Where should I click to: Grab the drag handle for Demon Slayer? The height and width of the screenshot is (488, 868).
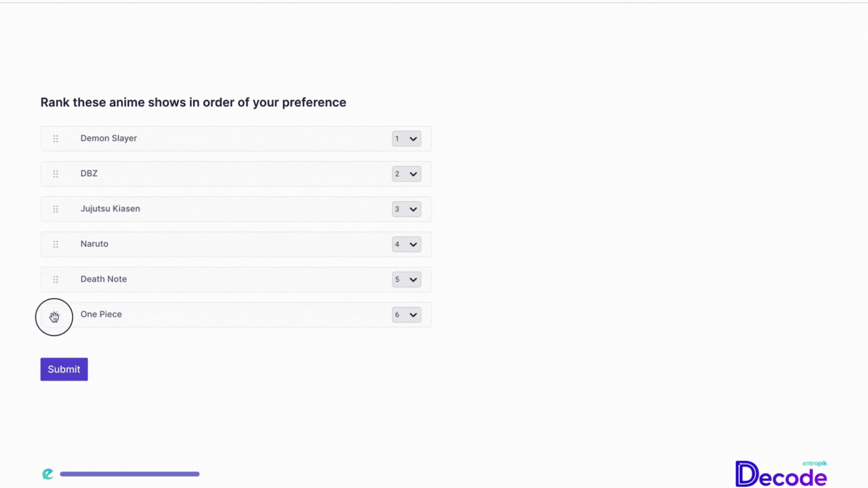[55, 138]
